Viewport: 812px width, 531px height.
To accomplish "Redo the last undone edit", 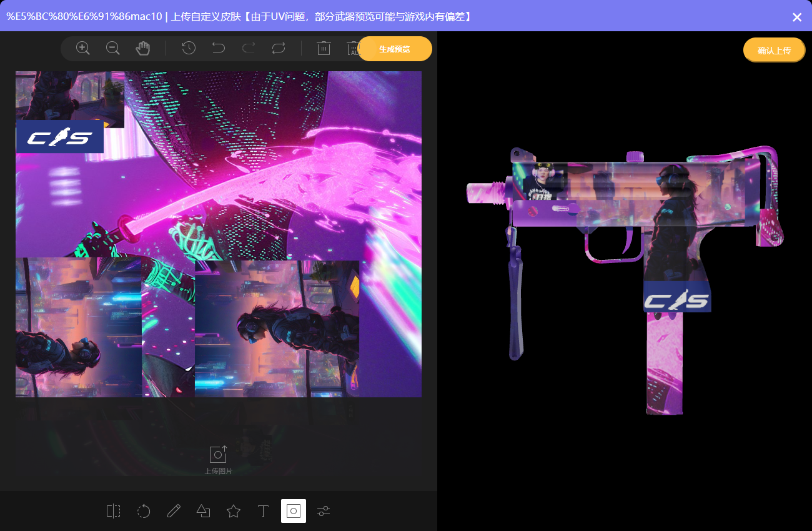I will point(249,48).
